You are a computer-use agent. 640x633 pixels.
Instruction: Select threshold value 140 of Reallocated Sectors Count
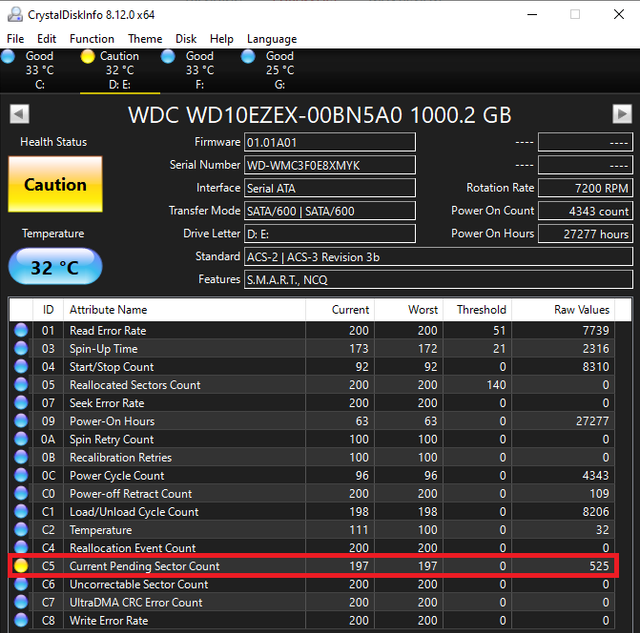496,385
